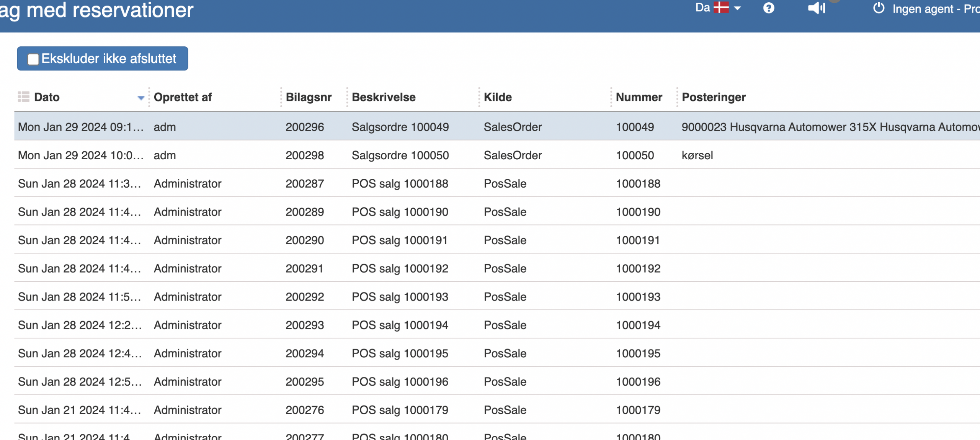Sort by the Posteringer column header
980x440 pixels.
[x=714, y=97]
